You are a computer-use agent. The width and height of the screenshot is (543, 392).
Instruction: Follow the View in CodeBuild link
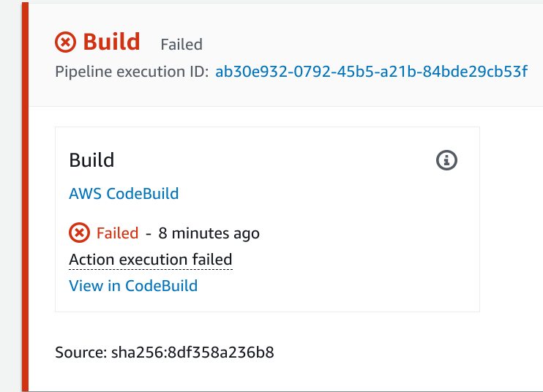tap(133, 286)
